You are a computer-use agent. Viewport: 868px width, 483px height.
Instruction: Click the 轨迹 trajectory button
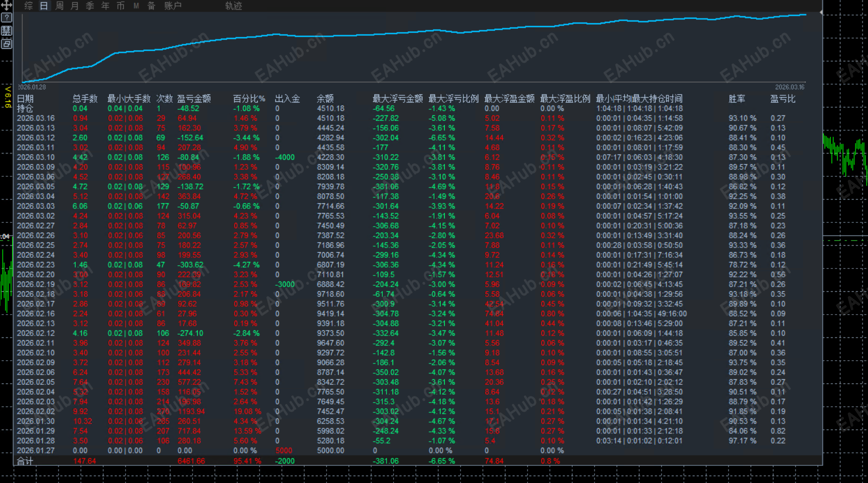[234, 6]
